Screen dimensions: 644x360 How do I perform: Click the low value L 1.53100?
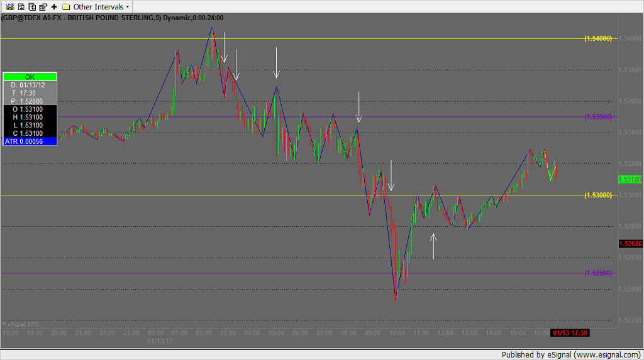coord(30,125)
